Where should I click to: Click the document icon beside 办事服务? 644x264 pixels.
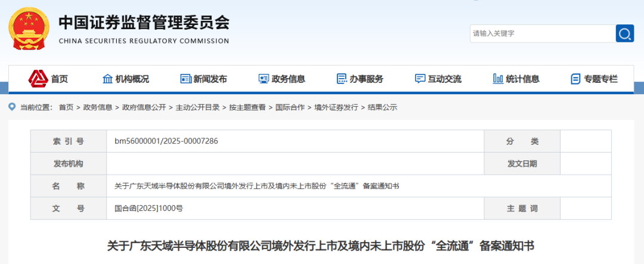(342, 79)
